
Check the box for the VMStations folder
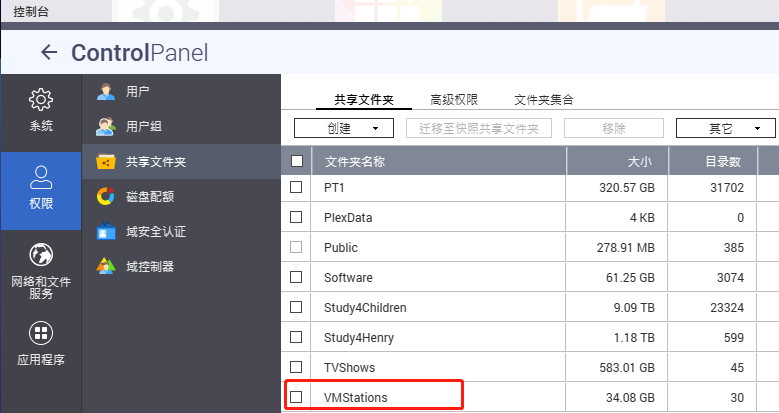[296, 397]
